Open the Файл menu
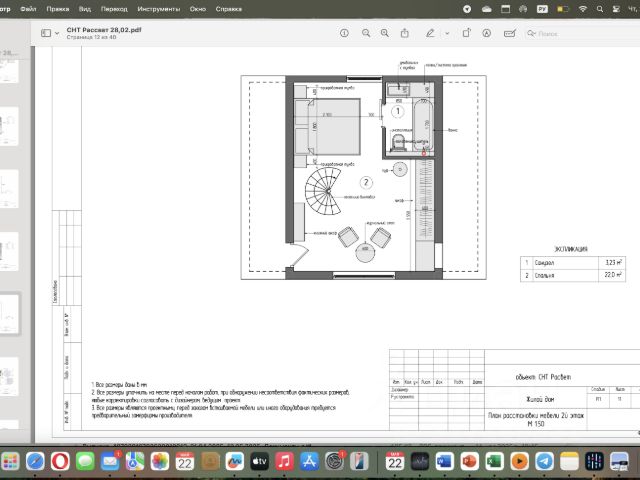640x480 pixels. [28, 9]
